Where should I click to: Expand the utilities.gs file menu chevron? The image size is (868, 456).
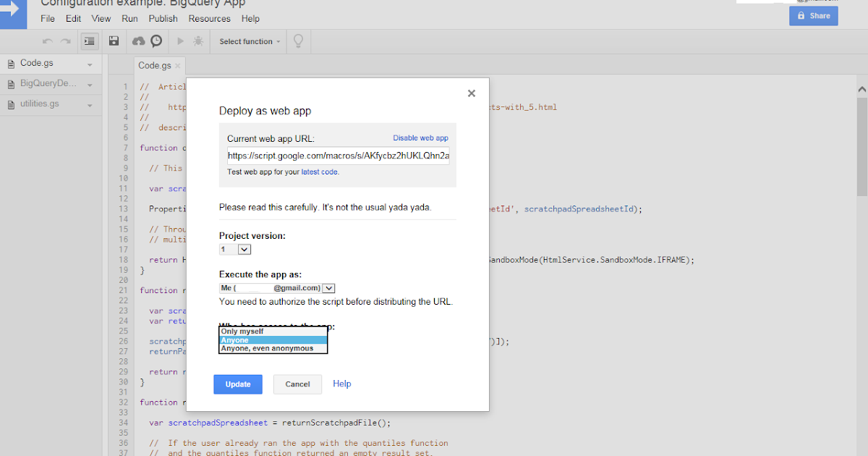[x=90, y=104]
